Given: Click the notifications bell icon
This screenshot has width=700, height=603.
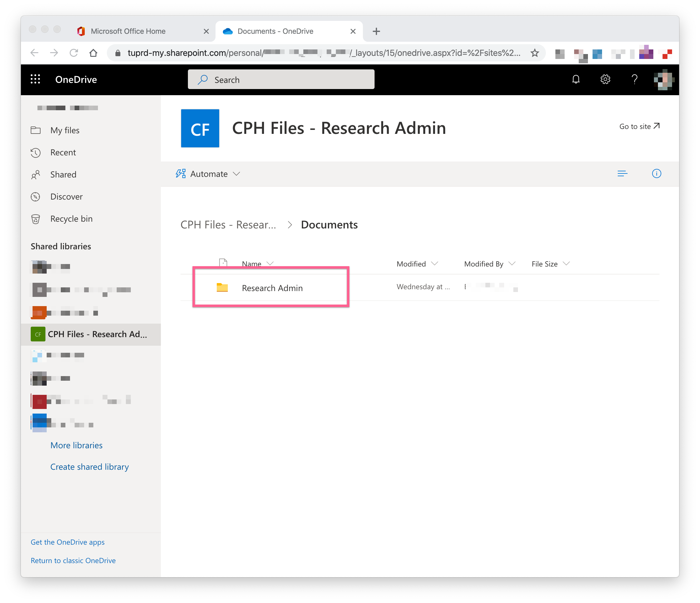Looking at the screenshot, I should tap(576, 80).
